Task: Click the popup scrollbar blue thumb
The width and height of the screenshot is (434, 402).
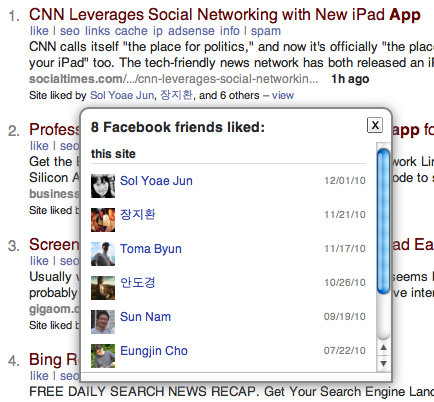Action: tap(383, 221)
